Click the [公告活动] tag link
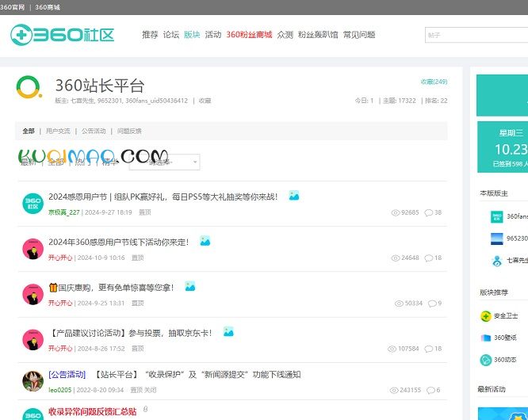 pos(67,374)
